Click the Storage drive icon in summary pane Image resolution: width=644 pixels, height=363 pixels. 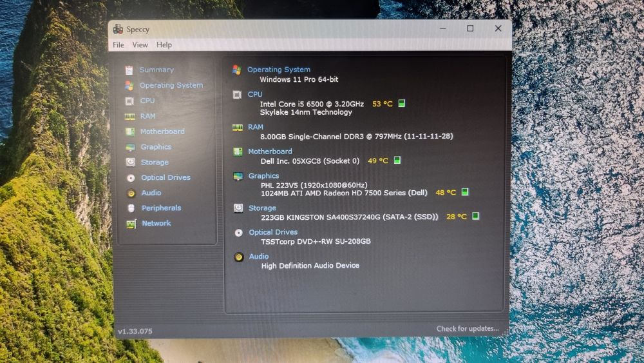[x=238, y=208]
